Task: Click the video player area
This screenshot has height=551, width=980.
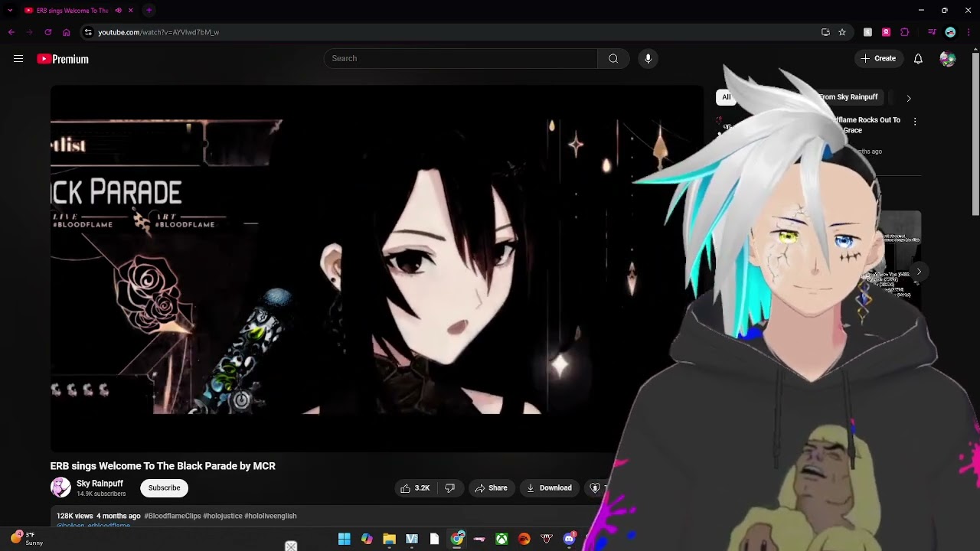Action: (377, 268)
